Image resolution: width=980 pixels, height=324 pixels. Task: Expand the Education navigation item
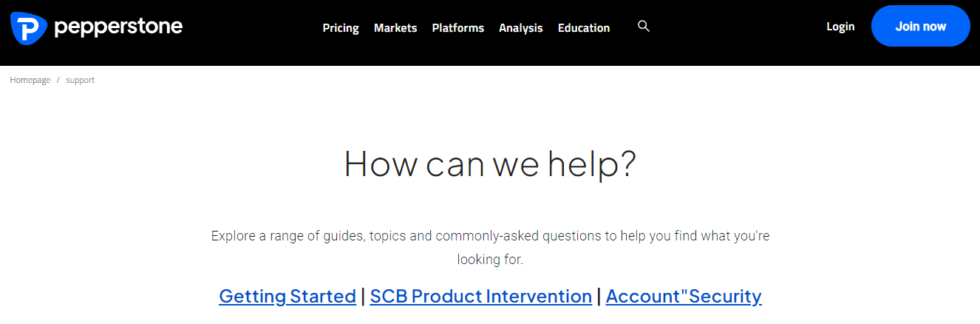584,28
